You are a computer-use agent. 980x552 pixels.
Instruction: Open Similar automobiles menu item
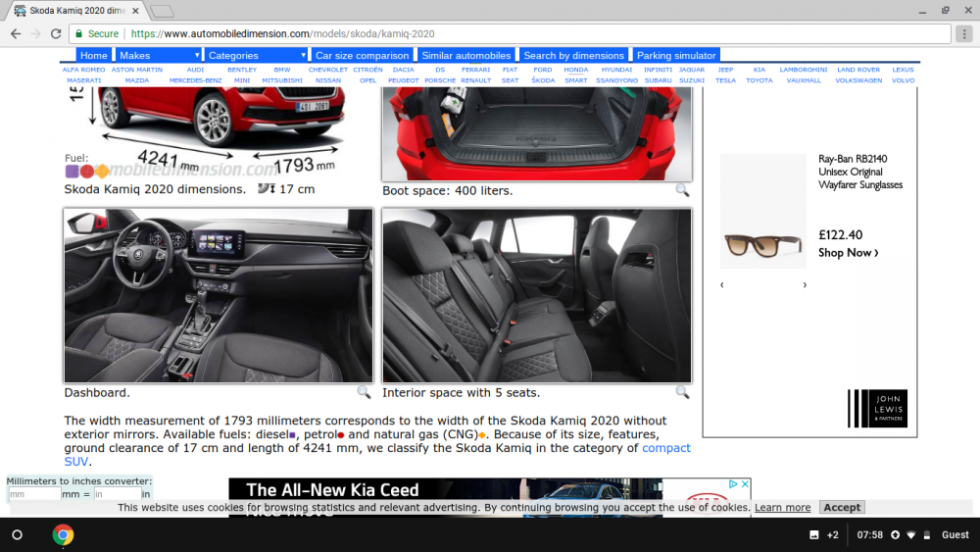pos(466,55)
